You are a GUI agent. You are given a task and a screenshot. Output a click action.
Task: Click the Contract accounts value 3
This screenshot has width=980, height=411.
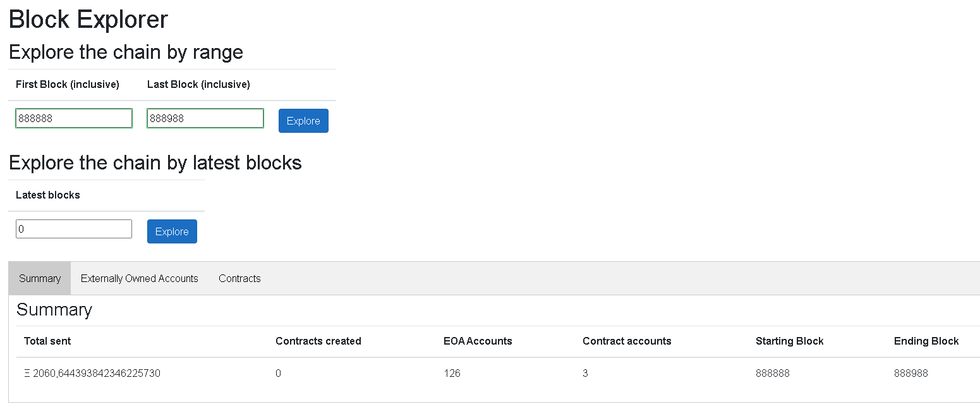pos(585,374)
